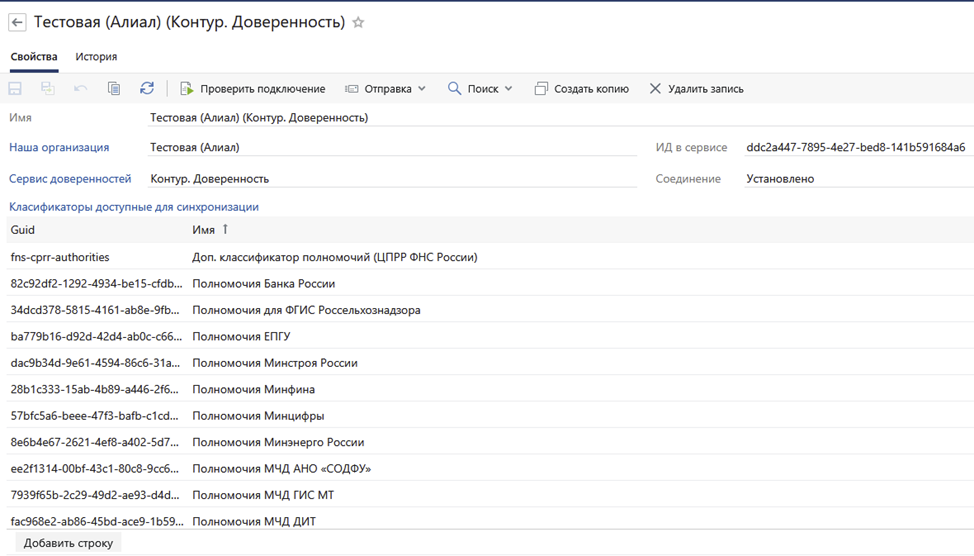This screenshot has height=556, width=974.
Task: Expand the Отправка dropdown
Action: coord(386,89)
